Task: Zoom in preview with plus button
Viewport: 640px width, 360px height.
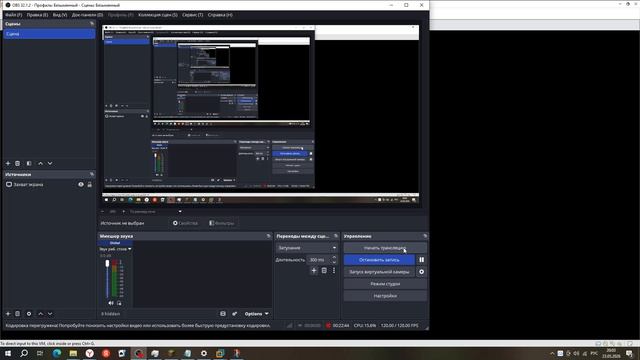Action: [124, 211]
